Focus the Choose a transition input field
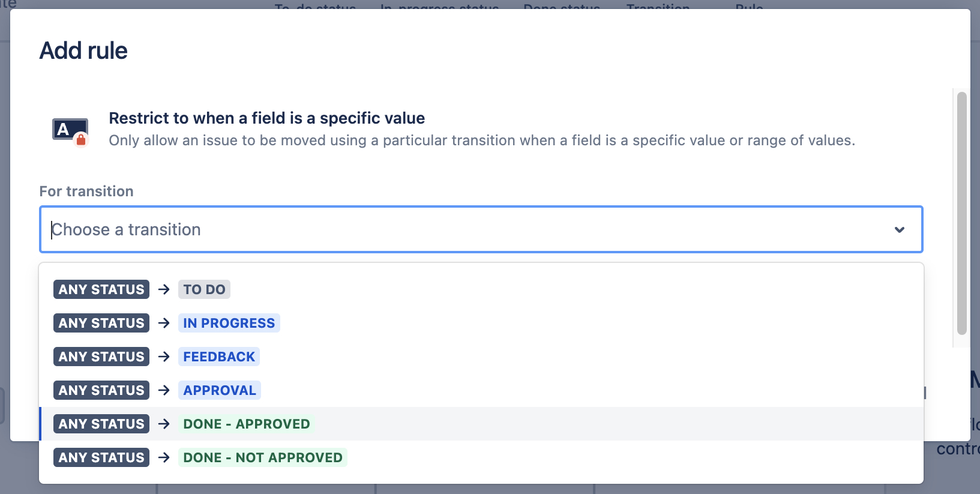Image resolution: width=980 pixels, height=494 pixels. click(420, 230)
